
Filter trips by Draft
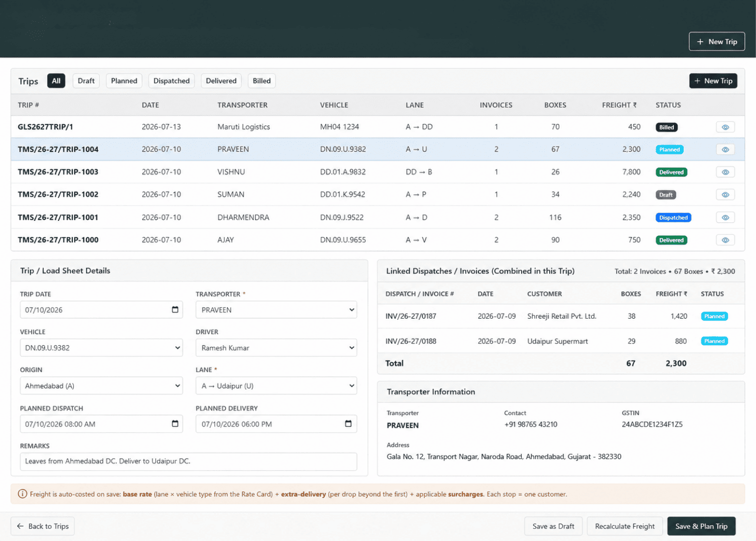pyautogui.click(x=86, y=81)
